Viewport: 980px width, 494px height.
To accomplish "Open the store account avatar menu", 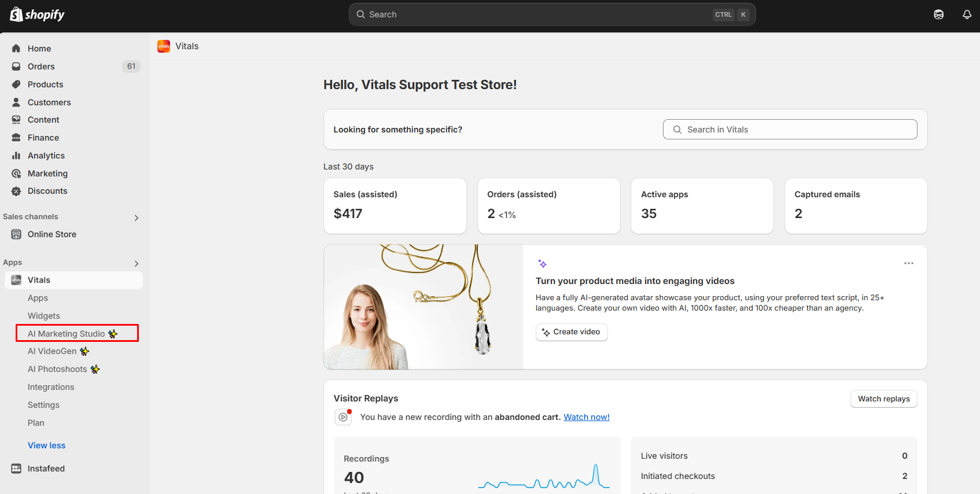I will click(939, 14).
